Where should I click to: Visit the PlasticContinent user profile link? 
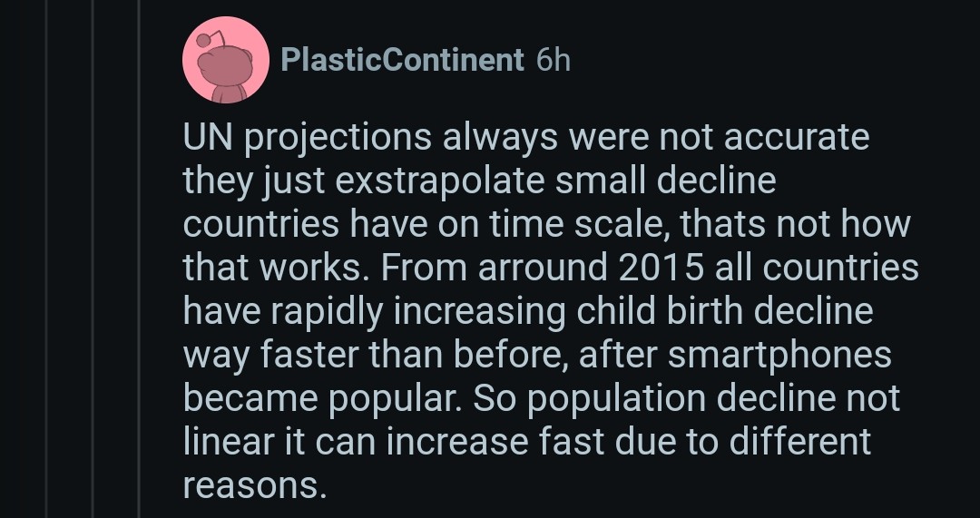[403, 60]
